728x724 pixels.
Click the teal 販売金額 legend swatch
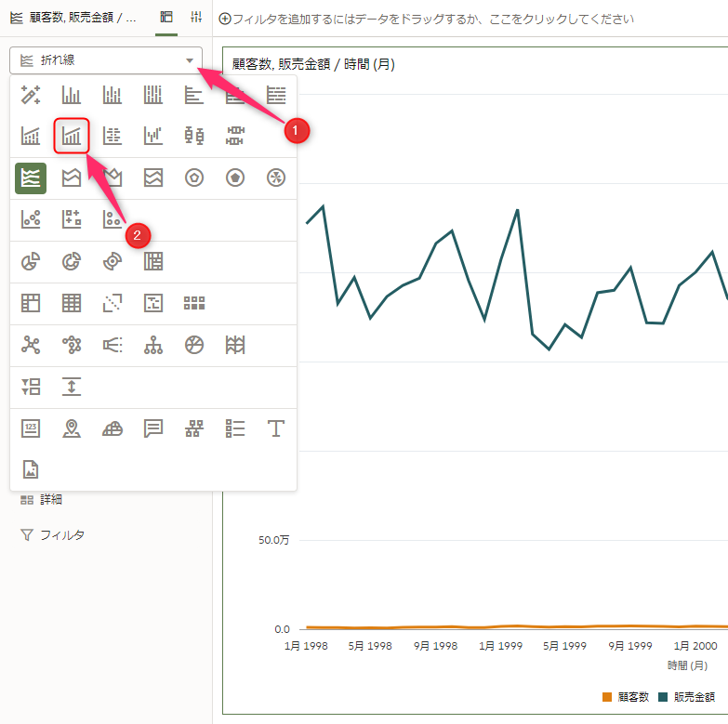(663, 697)
